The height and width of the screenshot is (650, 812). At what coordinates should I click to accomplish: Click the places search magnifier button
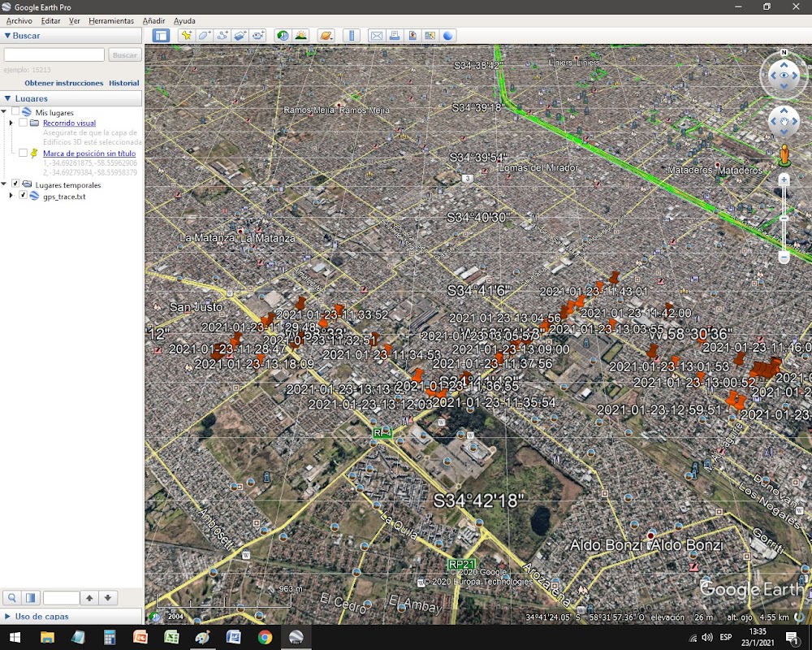click(x=12, y=598)
